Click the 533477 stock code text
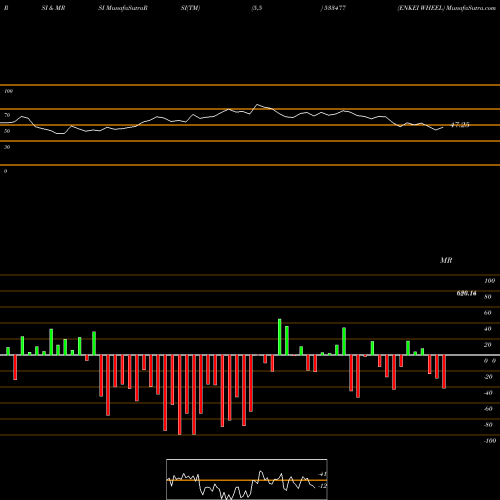This screenshot has width=500, height=500. click(x=334, y=8)
